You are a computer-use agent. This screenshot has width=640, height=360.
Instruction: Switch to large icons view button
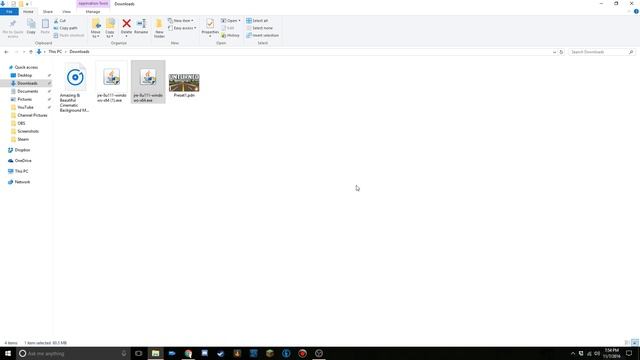pos(635,343)
